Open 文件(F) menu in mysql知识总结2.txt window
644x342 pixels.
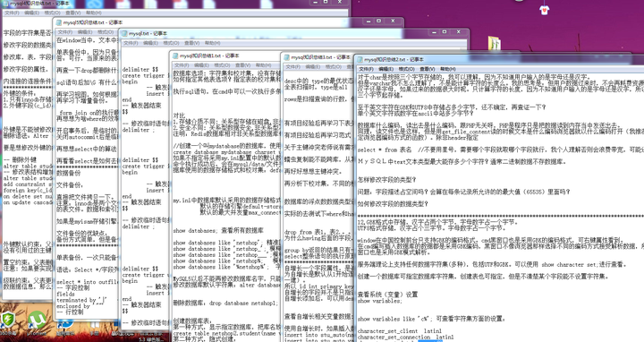point(366,69)
